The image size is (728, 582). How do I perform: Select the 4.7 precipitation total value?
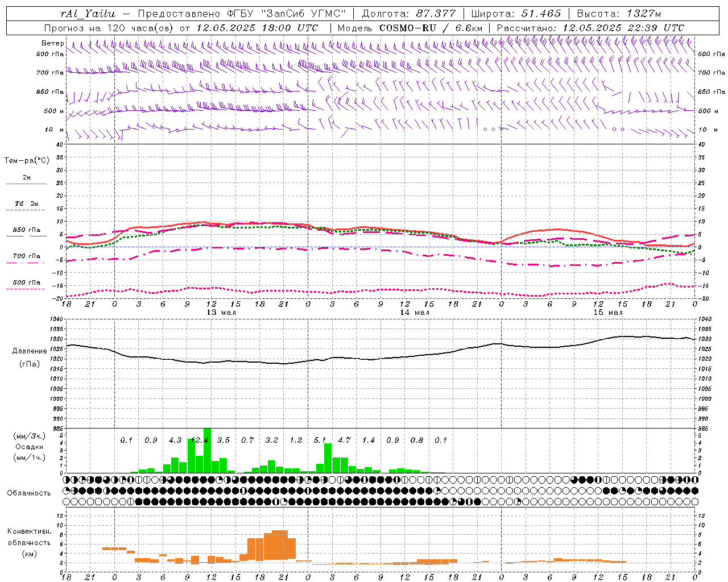[x=344, y=440]
